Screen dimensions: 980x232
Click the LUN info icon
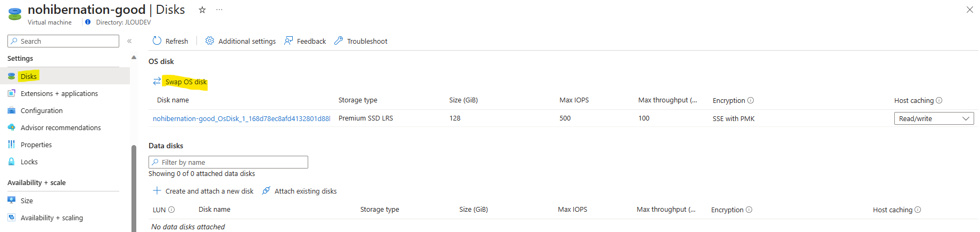pyautogui.click(x=171, y=210)
